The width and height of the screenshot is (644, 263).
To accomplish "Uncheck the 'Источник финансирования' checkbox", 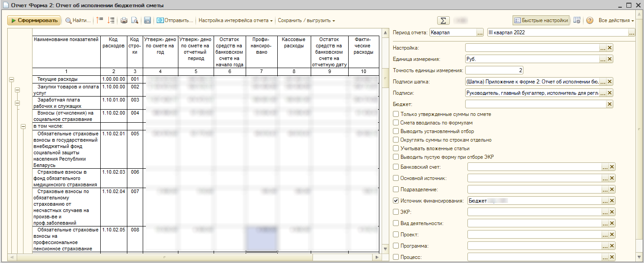I will point(396,201).
